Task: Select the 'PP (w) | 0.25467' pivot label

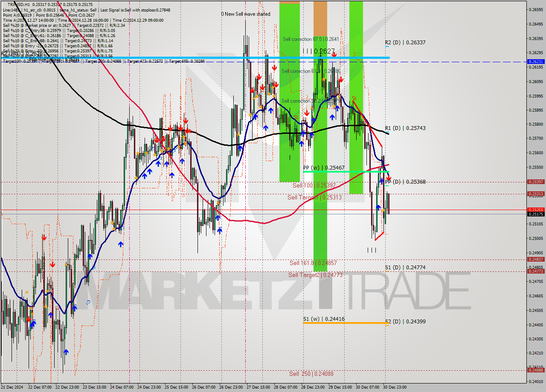Action: pos(324,168)
